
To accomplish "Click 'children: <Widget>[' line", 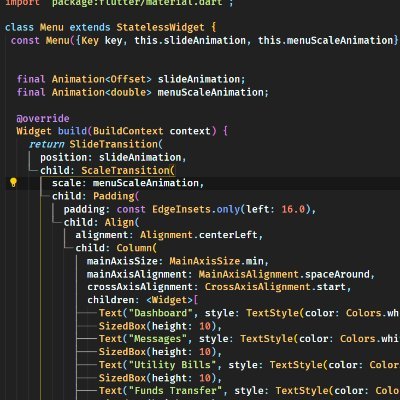I will pos(143,300).
